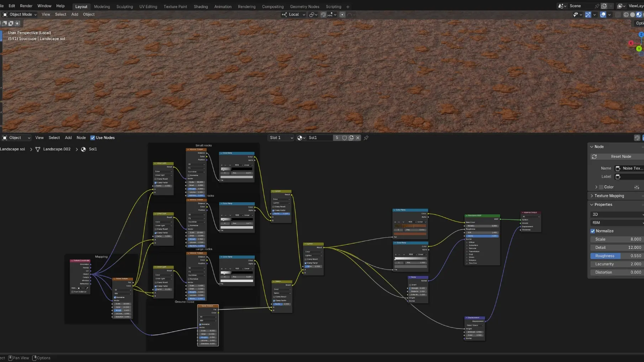
Task: Switch to solid viewport shading
Action: click(632, 15)
